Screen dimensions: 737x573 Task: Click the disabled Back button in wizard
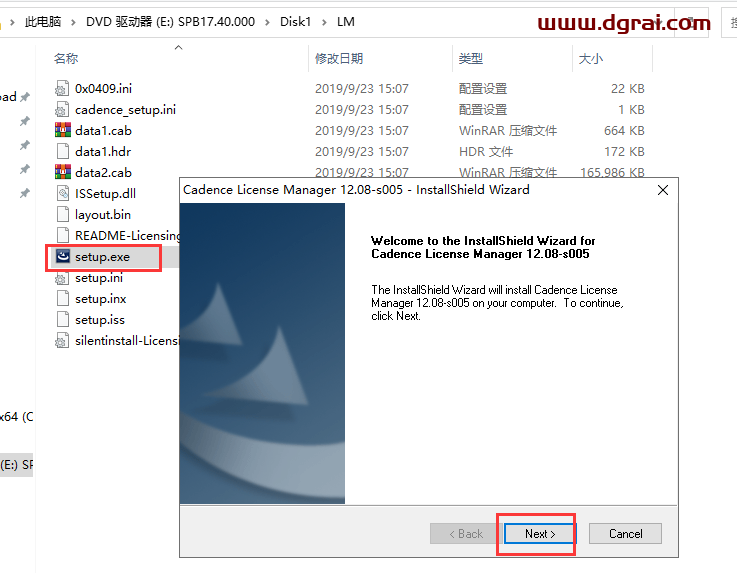pos(466,534)
